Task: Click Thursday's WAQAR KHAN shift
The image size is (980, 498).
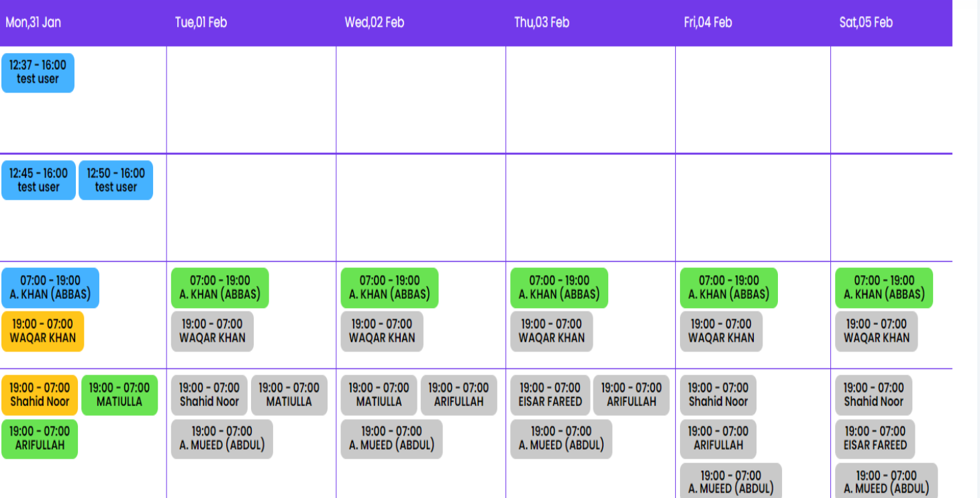Action: [552, 331]
